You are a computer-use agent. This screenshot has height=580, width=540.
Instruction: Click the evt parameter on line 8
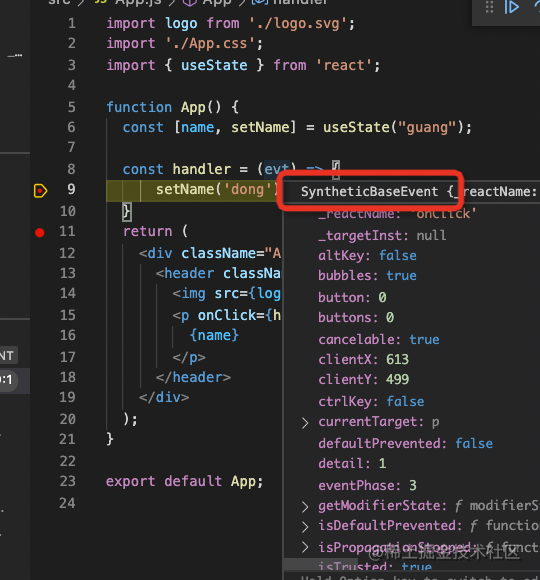[x=277, y=169]
